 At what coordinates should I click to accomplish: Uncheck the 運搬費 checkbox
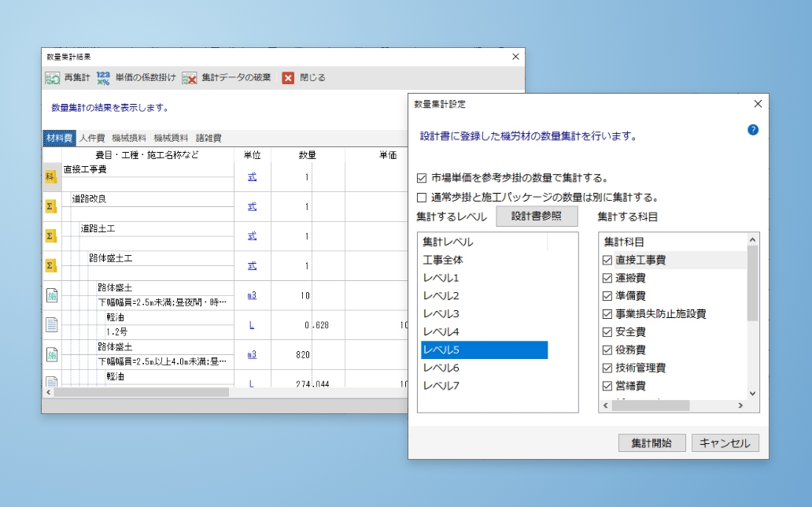[607, 278]
